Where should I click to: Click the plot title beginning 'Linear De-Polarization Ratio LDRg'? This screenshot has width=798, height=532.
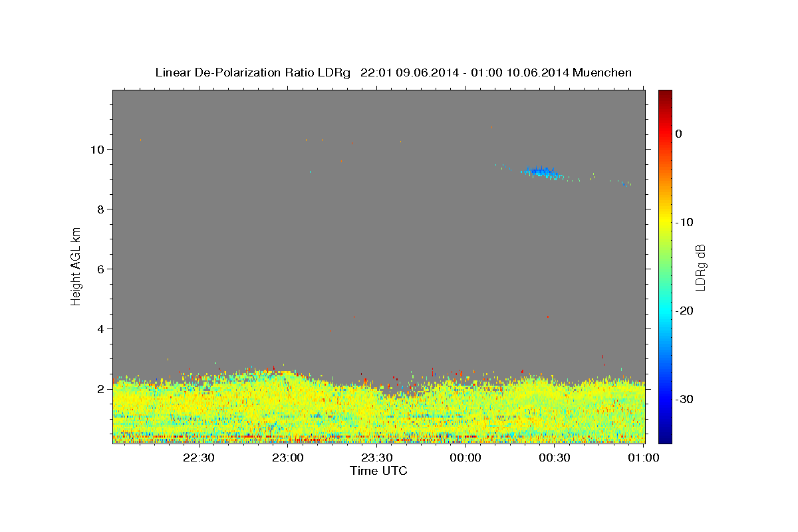pos(393,72)
